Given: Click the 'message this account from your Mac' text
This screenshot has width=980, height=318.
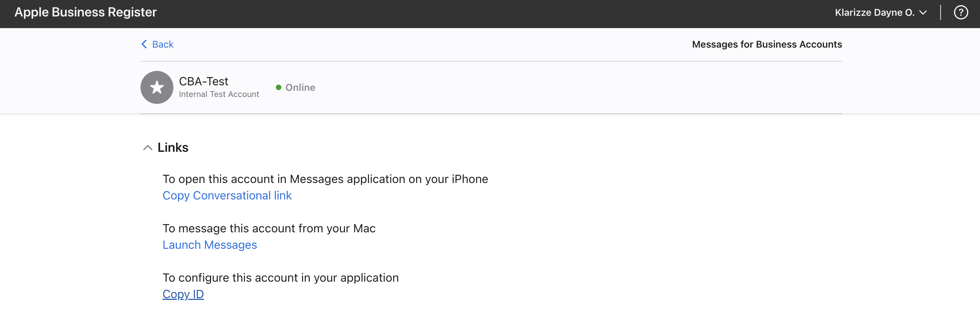Looking at the screenshot, I should click(x=269, y=228).
